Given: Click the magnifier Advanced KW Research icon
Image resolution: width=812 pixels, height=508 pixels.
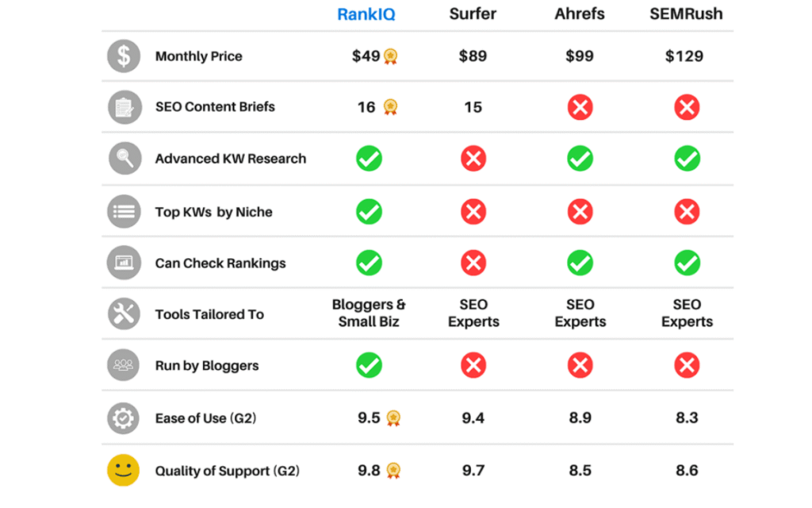Looking at the screenshot, I should 124,158.
